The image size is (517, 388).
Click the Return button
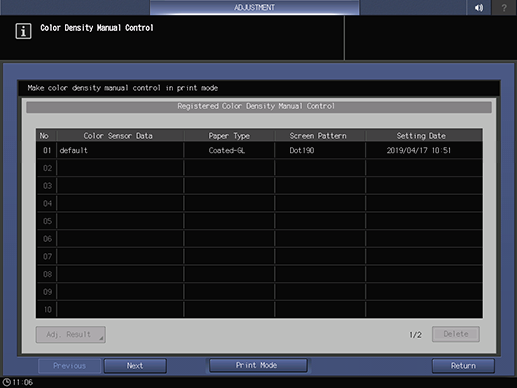click(x=463, y=366)
